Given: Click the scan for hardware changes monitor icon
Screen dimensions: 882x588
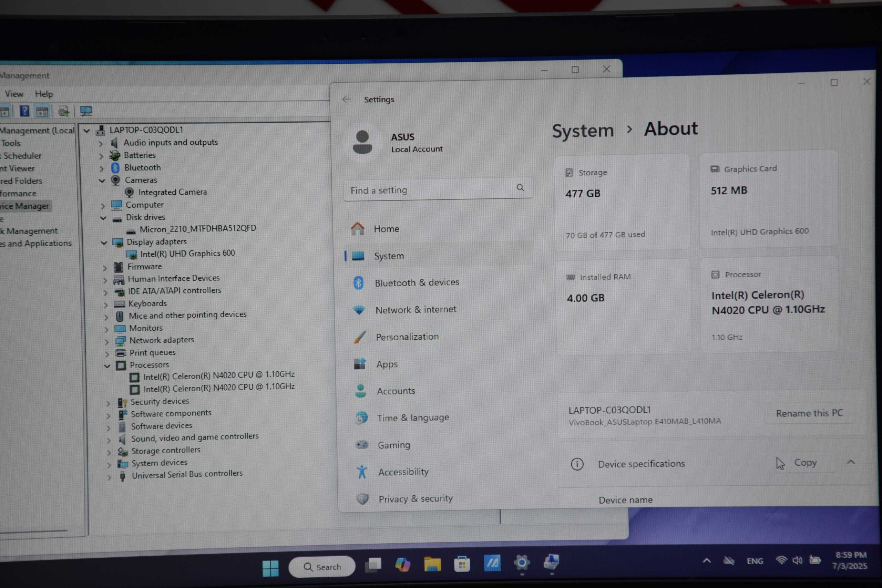Looking at the screenshot, I should click(x=86, y=111).
